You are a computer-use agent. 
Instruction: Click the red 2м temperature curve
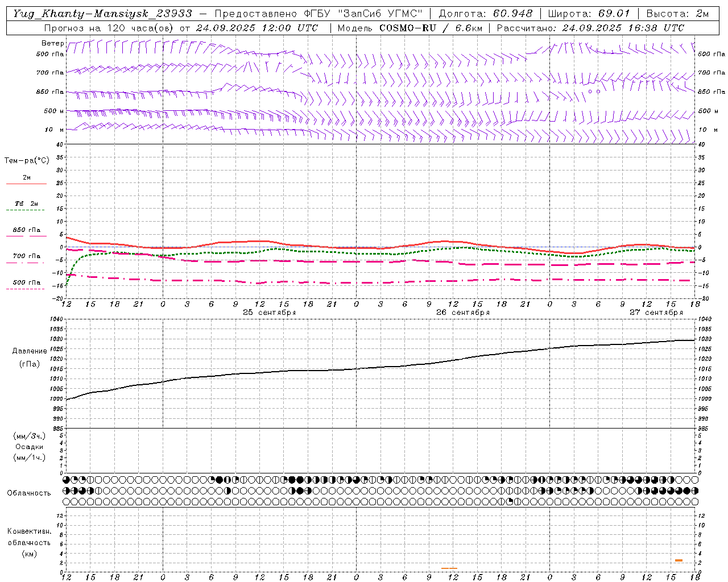(381, 248)
